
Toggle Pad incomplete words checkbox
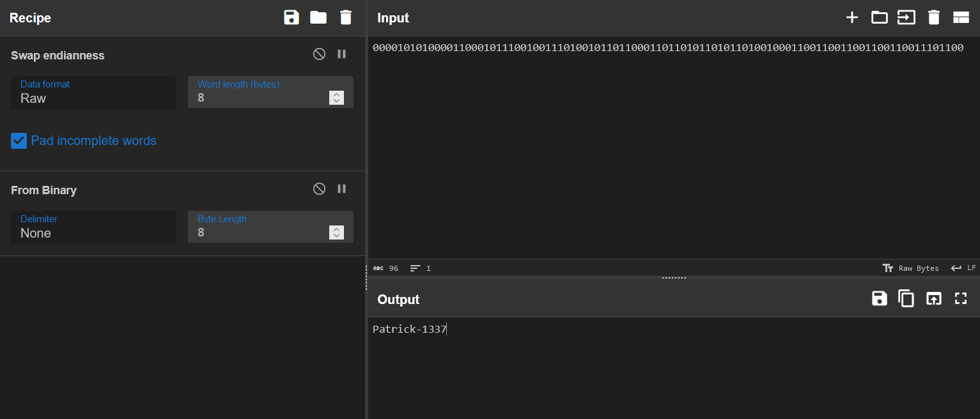[19, 141]
